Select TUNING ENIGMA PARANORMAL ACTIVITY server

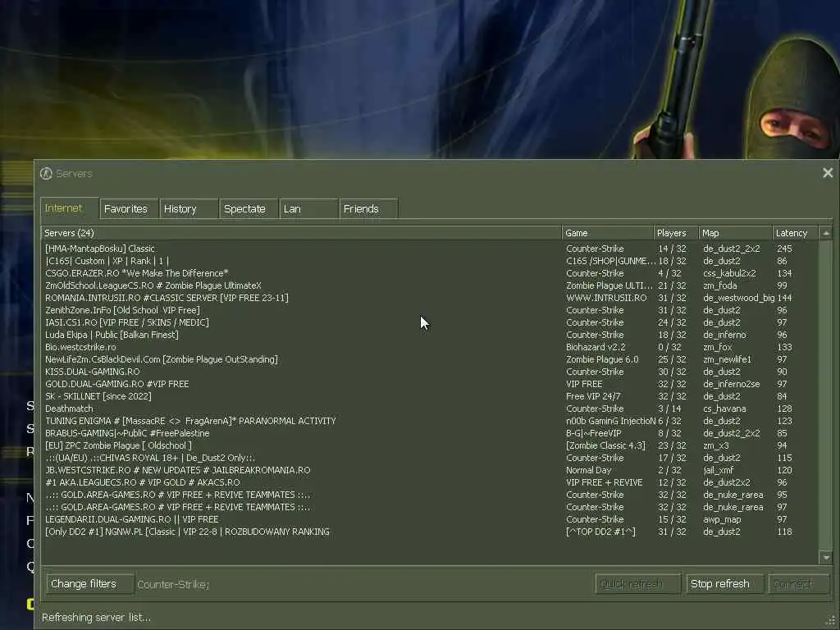point(430,421)
